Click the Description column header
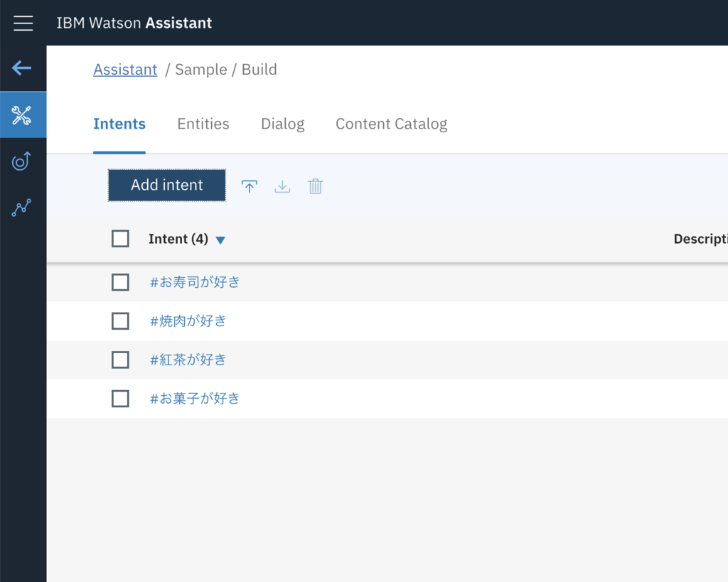 click(700, 239)
